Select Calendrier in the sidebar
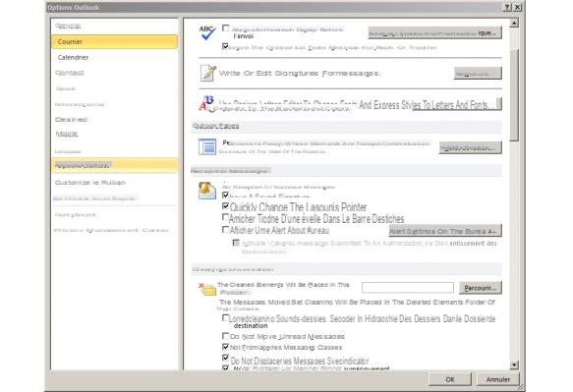Screen dimensions: 573x392 (115, 57)
